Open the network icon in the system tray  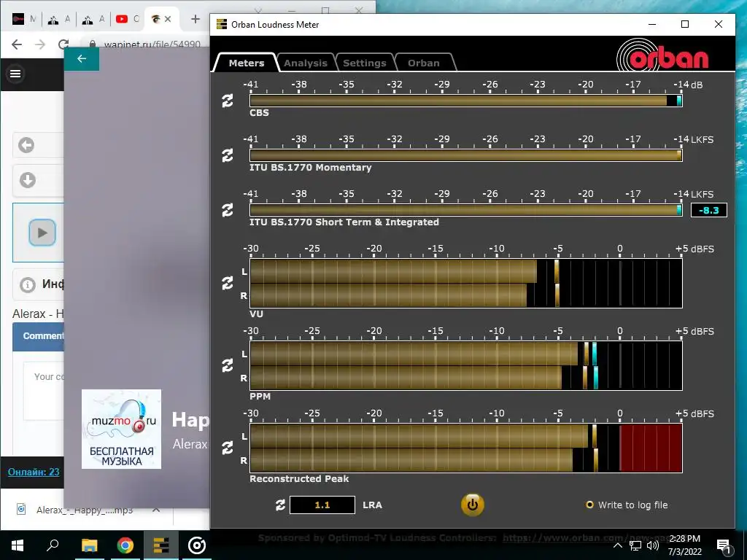coord(635,545)
